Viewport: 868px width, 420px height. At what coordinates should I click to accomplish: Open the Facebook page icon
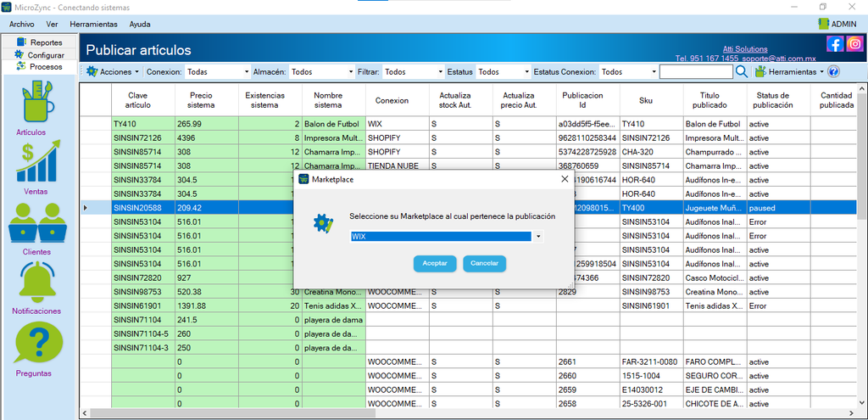tap(835, 44)
